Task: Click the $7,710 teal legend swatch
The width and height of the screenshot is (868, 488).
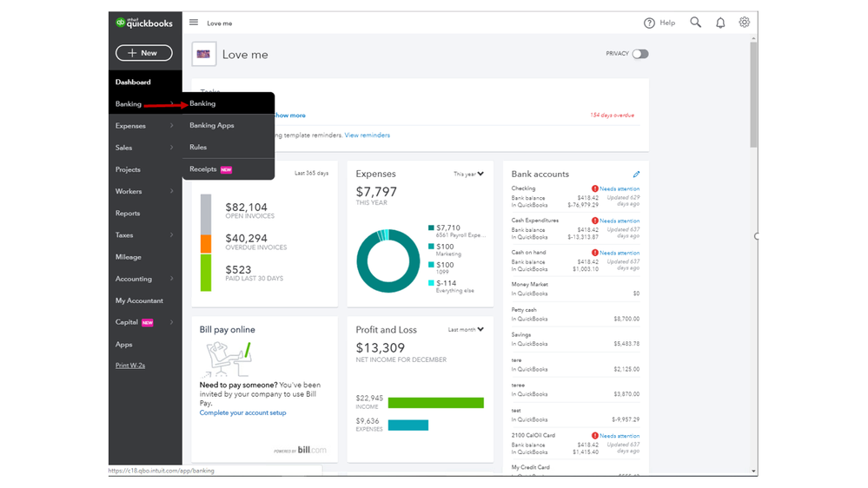Action: [431, 228]
